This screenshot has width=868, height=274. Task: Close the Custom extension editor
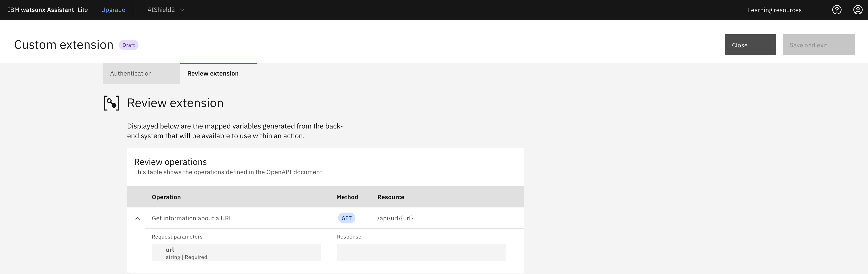pos(750,44)
